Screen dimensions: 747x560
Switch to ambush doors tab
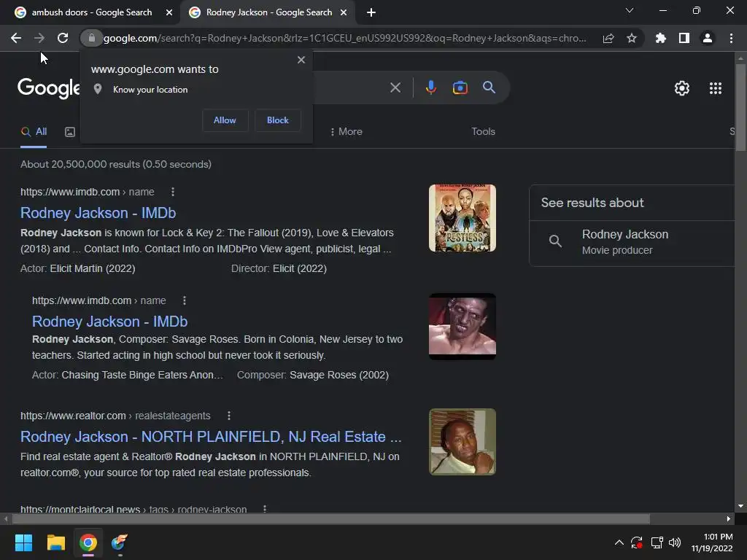pyautogui.click(x=91, y=12)
